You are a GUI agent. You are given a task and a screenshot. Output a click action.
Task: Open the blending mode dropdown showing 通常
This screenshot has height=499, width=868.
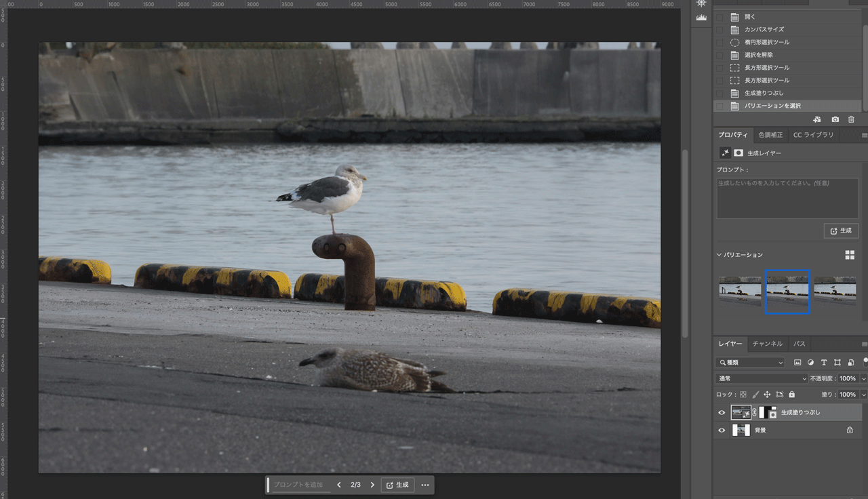pyautogui.click(x=759, y=378)
